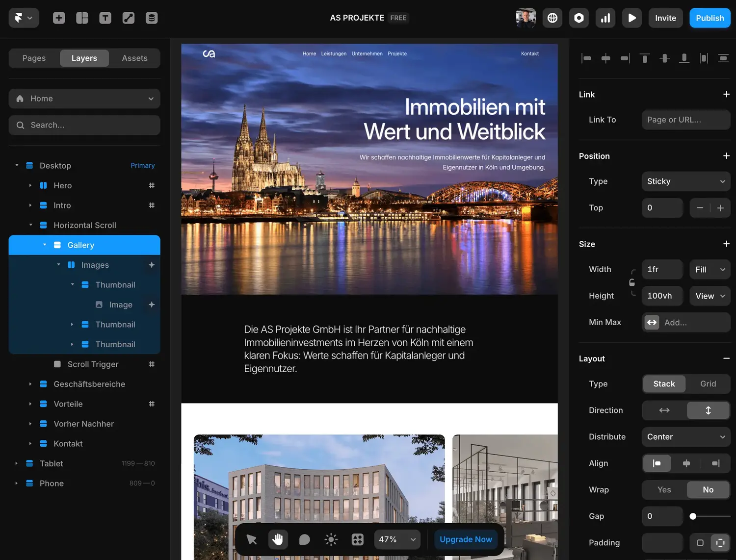
Task: Switch layout Direction to horizontal
Action: (x=664, y=410)
